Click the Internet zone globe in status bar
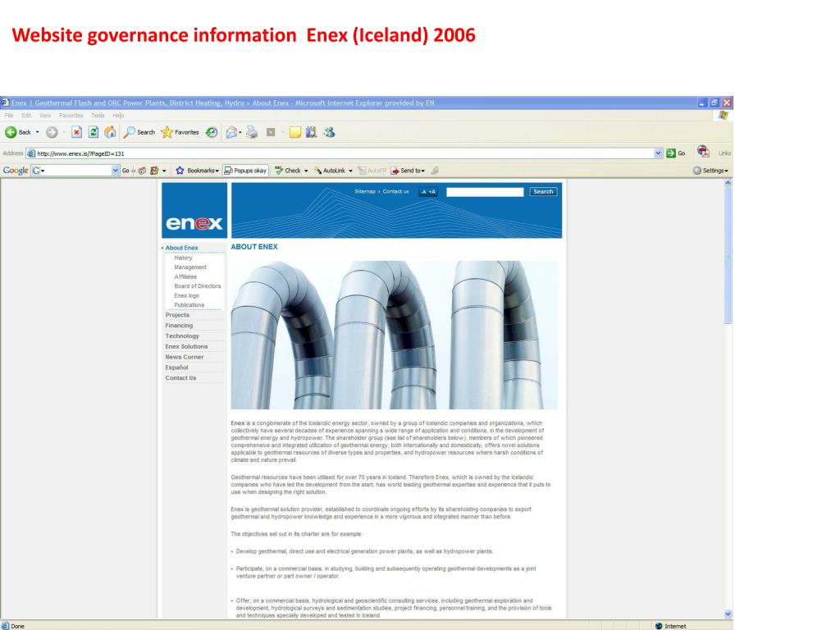840x630 pixels. coord(659,626)
